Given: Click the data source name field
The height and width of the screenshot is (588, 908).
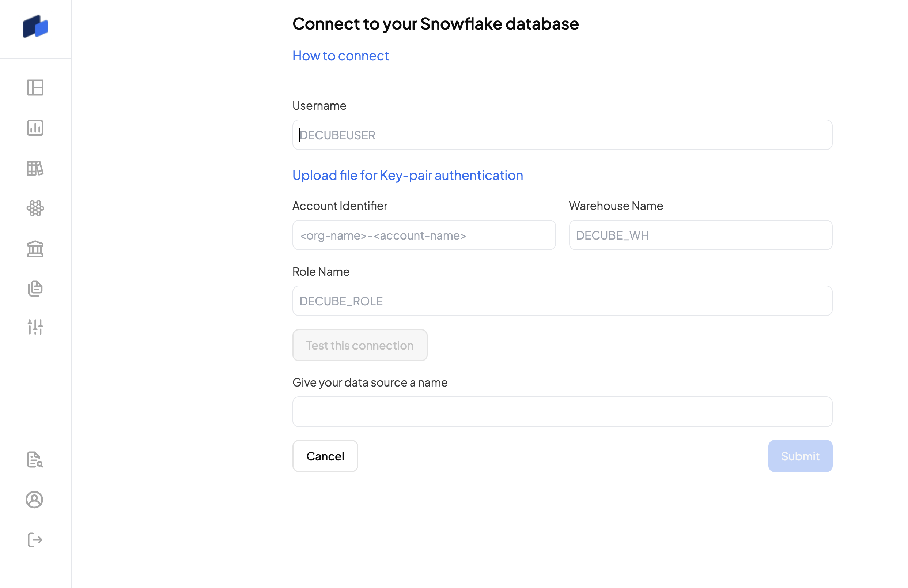Looking at the screenshot, I should 562,412.
